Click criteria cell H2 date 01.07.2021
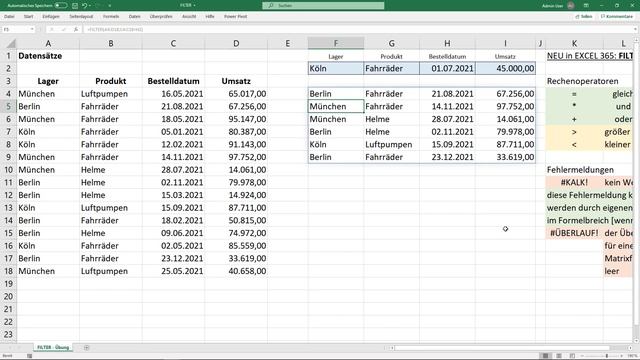Screen dimensions: 640x360 [447, 69]
